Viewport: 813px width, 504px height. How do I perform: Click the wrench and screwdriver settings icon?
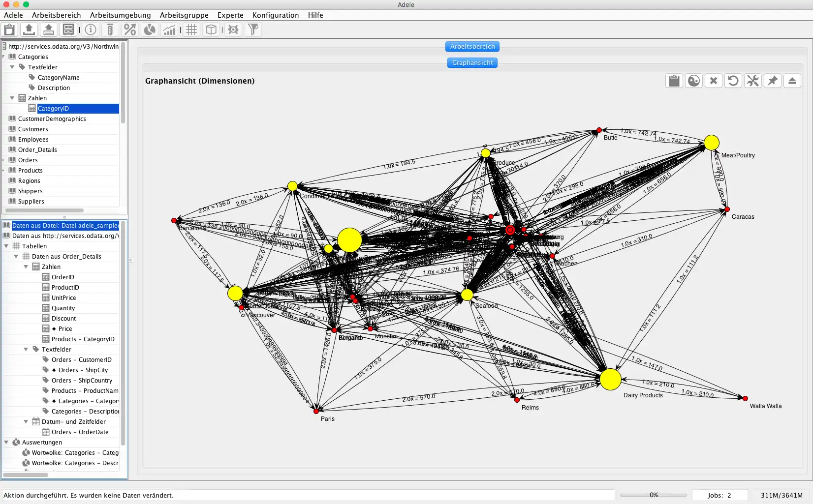(x=753, y=81)
